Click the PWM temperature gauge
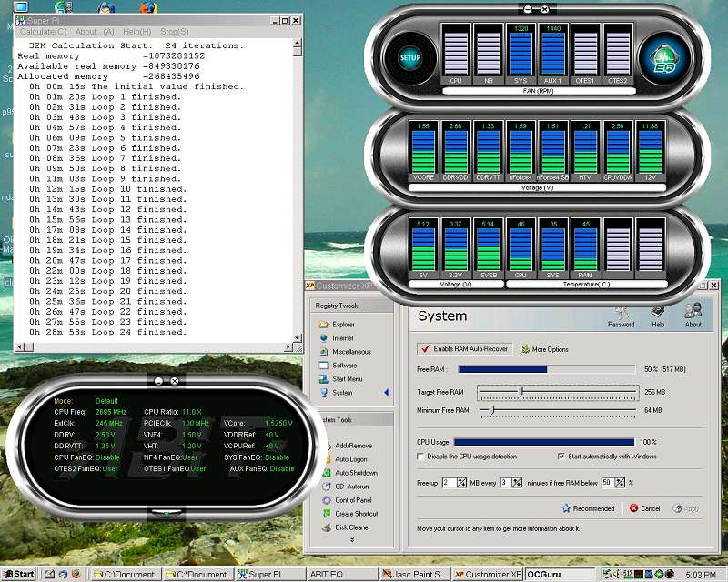The width and height of the screenshot is (728, 582). pos(585,249)
